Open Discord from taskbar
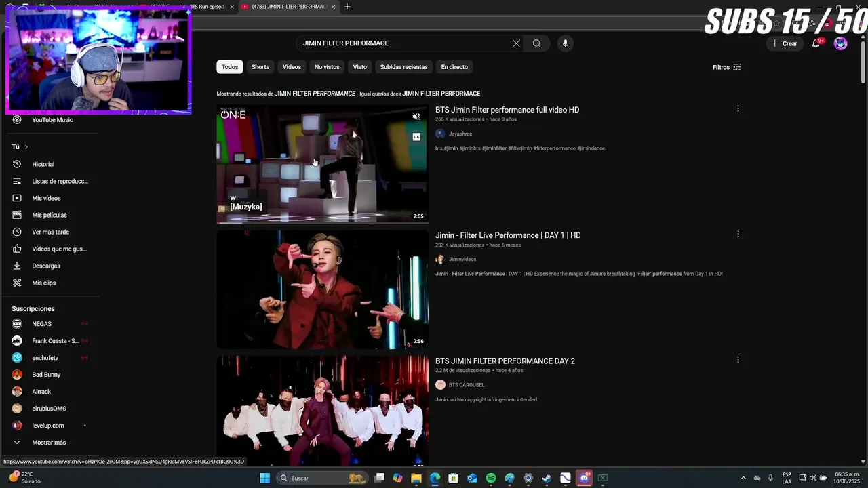868x488 pixels. 584,478
